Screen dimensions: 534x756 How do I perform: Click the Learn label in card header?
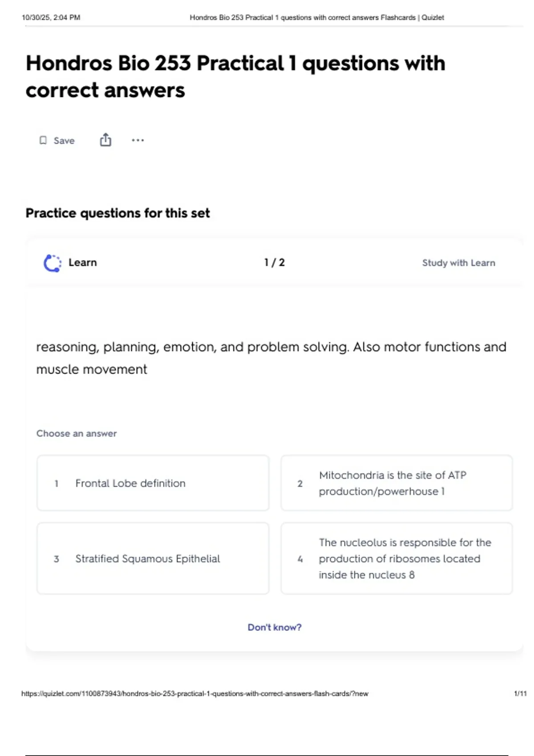[x=82, y=262]
